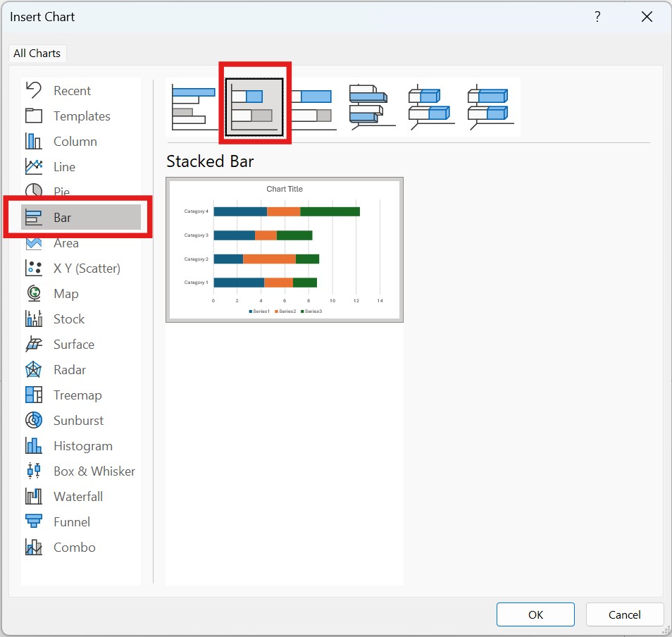
Task: Confirm chart insertion with OK button
Action: [535, 614]
